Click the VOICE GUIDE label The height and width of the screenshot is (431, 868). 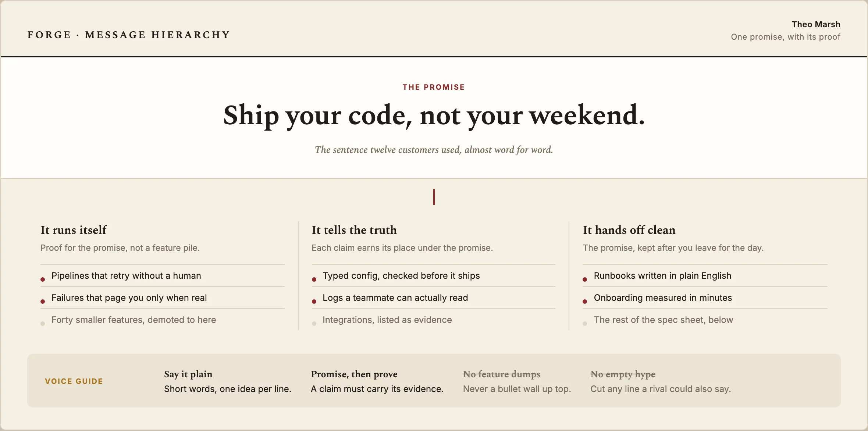(74, 381)
